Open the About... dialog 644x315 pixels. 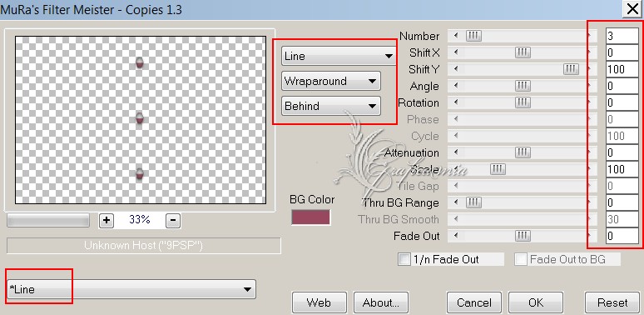(381, 302)
